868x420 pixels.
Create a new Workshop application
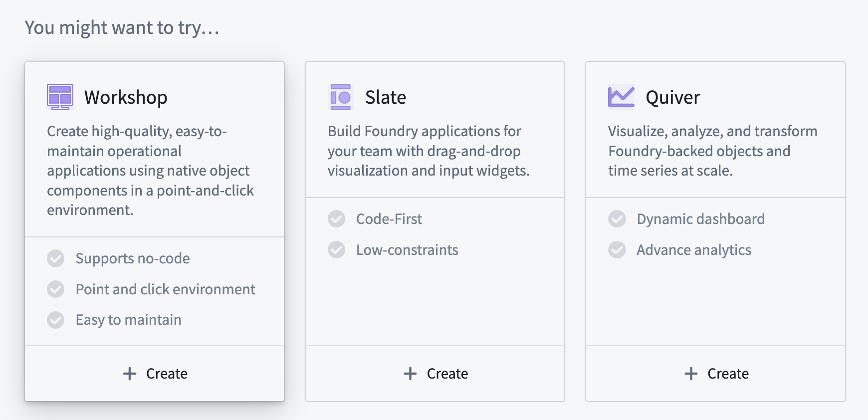[155, 374]
